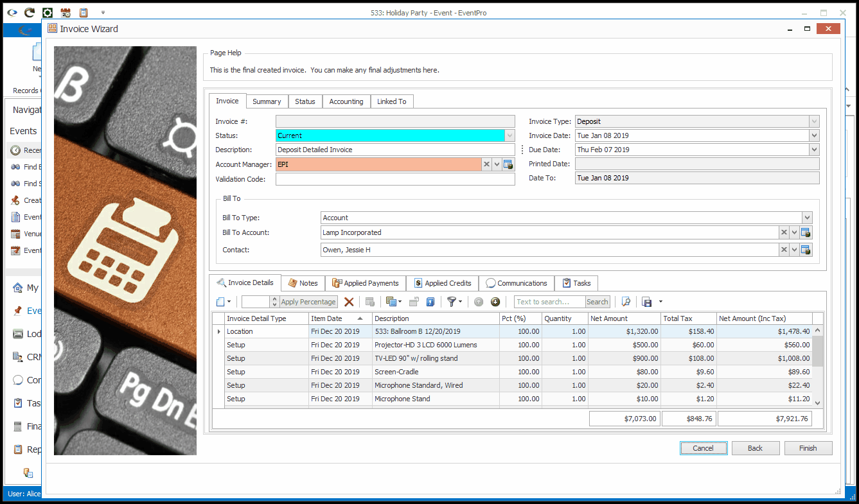Select the Applied Credits tab

coord(443,283)
